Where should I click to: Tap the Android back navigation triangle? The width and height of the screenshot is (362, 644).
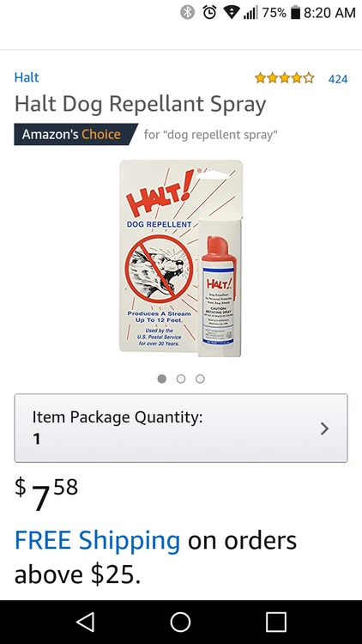pyautogui.click(x=86, y=622)
